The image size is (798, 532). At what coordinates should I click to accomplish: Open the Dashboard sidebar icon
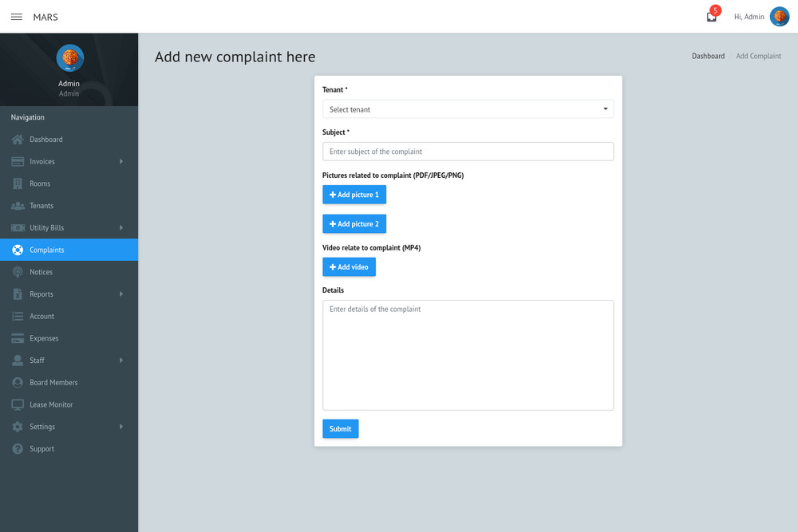[x=17, y=139]
